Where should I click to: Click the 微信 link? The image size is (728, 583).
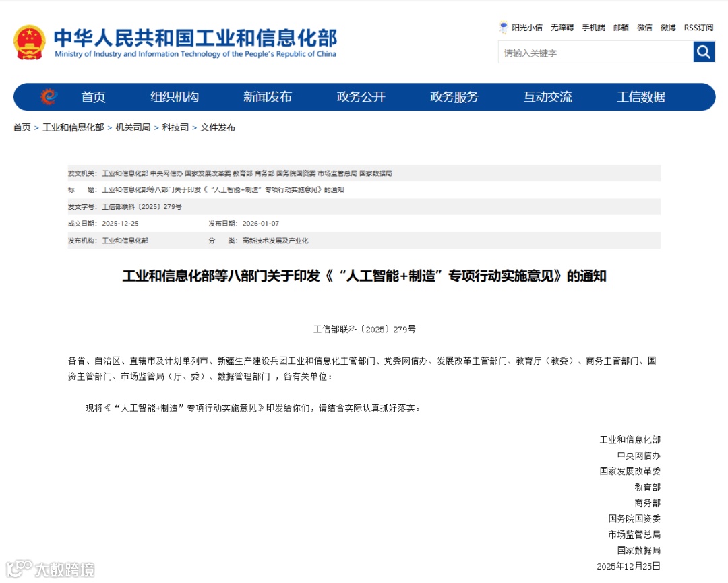(x=644, y=28)
